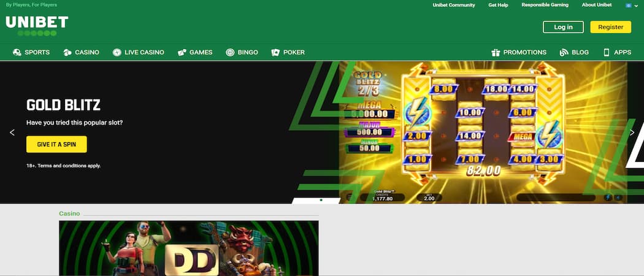The image size is (644, 276).
Task: Click the carousel slide indicator dot
Action: pyautogui.click(x=321, y=200)
